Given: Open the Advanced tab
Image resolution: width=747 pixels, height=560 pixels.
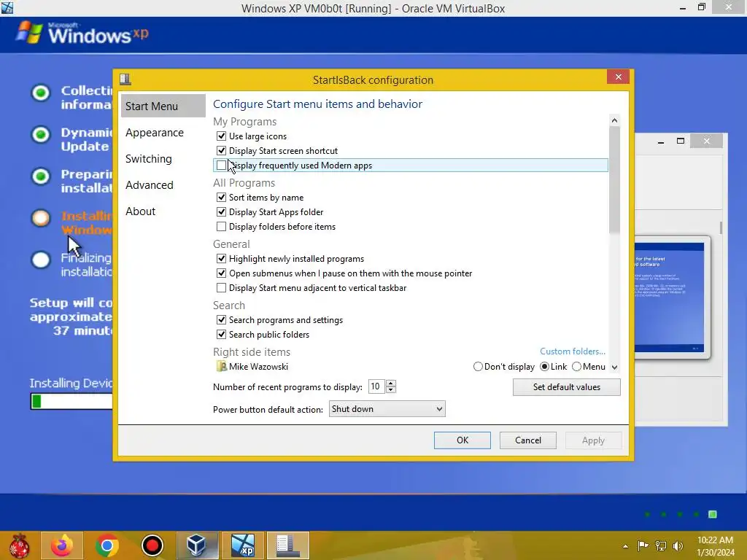Looking at the screenshot, I should (x=149, y=184).
